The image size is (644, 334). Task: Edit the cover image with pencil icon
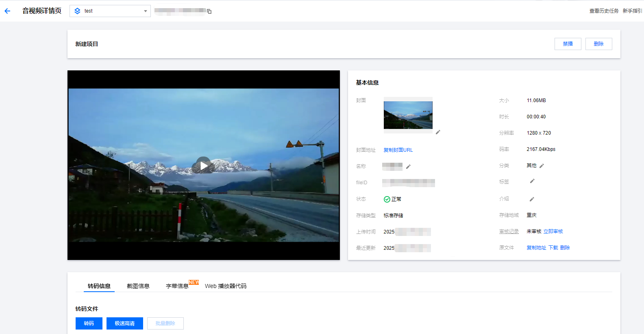pos(438,132)
